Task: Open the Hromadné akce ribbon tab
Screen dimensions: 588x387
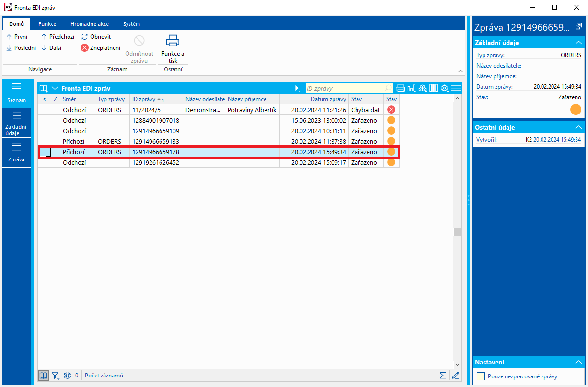Action: point(89,24)
